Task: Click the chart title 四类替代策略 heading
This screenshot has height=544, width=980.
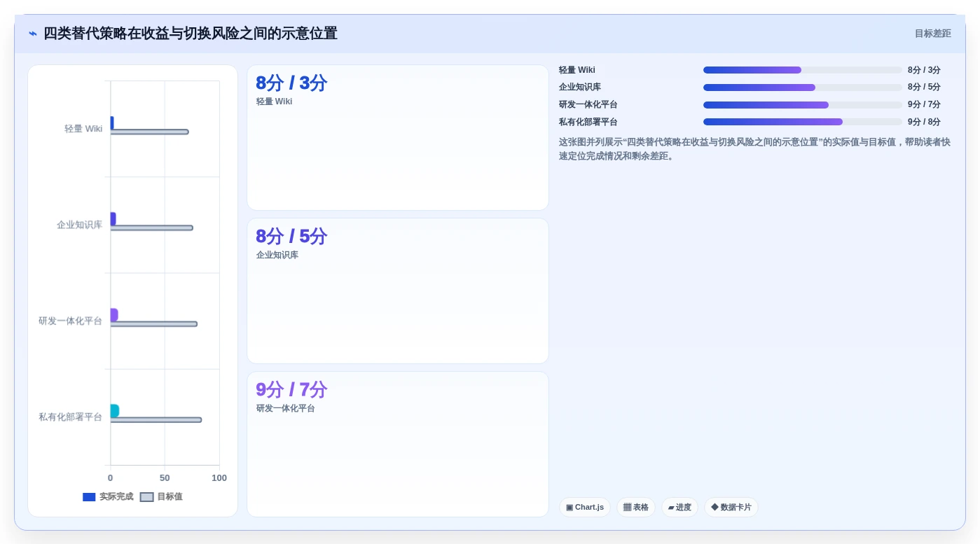Action: (x=191, y=34)
